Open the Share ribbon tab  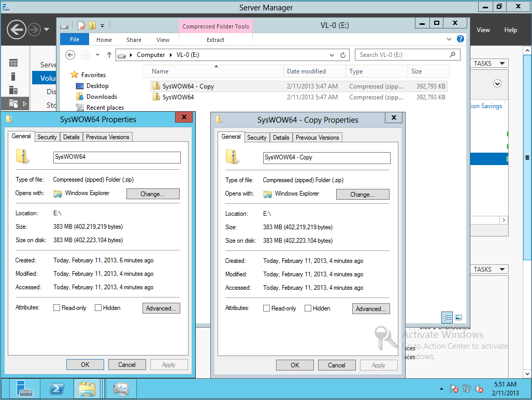[x=134, y=40]
